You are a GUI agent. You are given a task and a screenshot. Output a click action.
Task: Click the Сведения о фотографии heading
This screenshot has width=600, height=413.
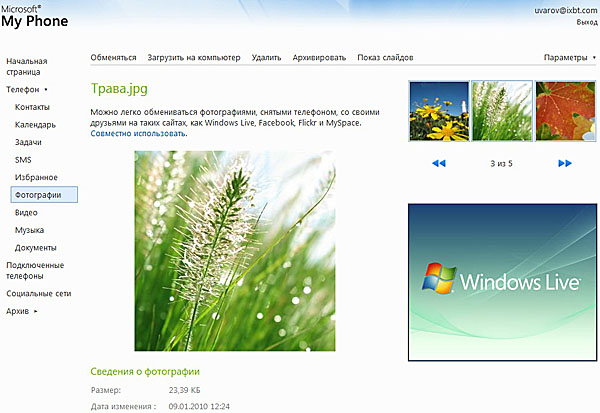point(145,372)
